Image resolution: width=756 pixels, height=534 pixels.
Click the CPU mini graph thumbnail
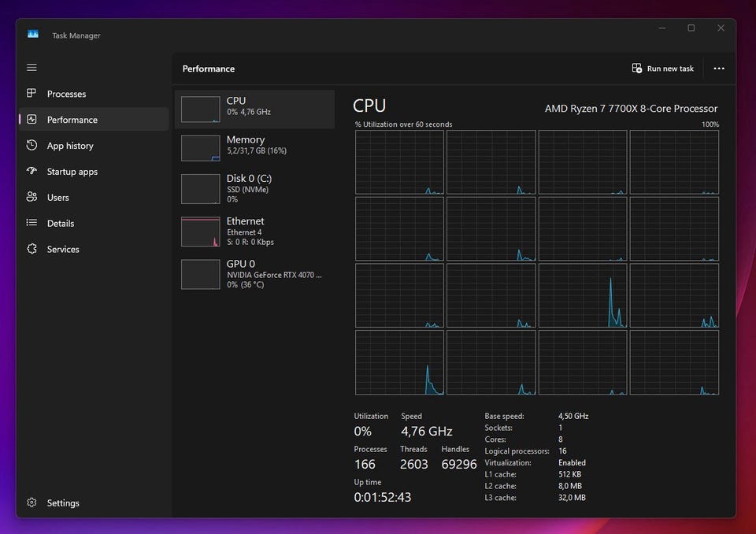[x=201, y=109]
